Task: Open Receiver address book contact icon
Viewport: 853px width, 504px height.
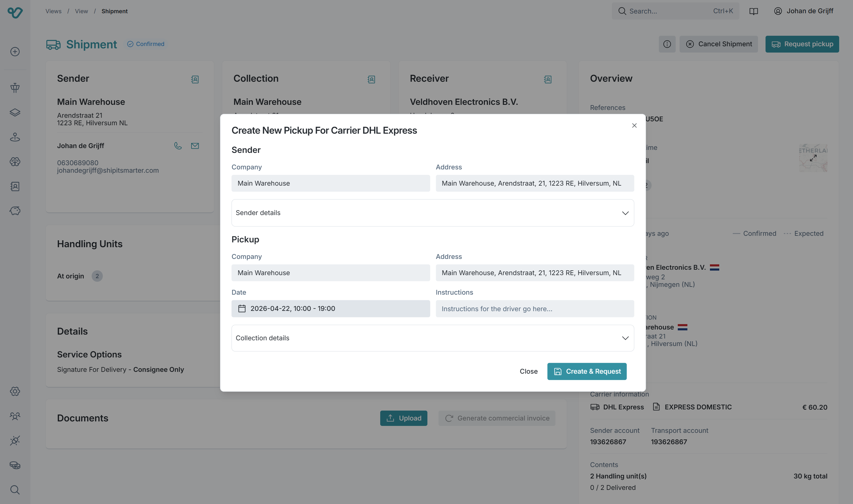Action: point(548,80)
